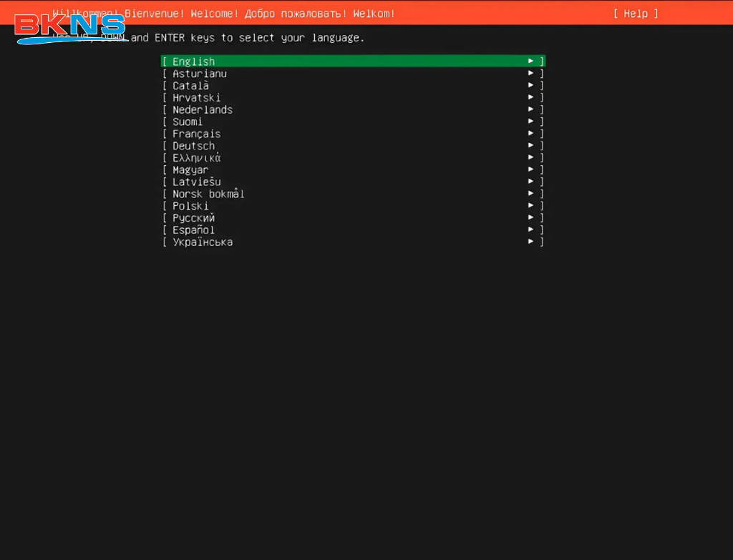The width and height of the screenshot is (733, 560).
Task: Choose Deutsch as the installer language
Action: 193,146
